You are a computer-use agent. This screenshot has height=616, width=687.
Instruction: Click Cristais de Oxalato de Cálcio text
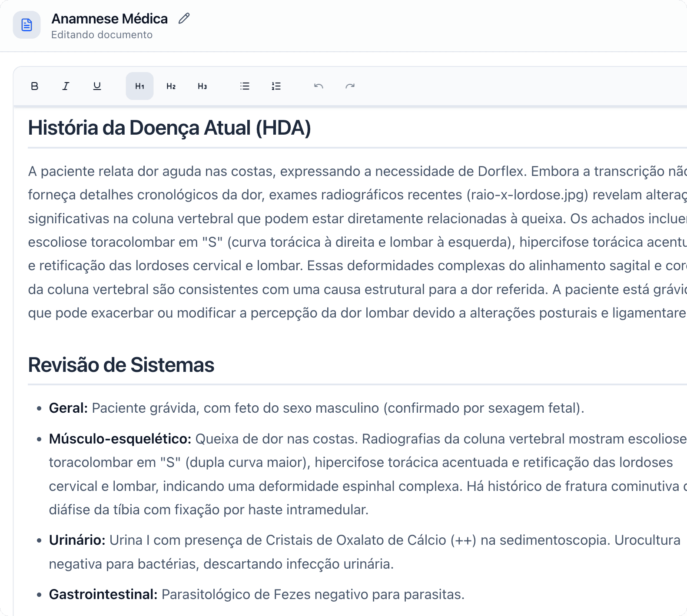click(x=356, y=540)
